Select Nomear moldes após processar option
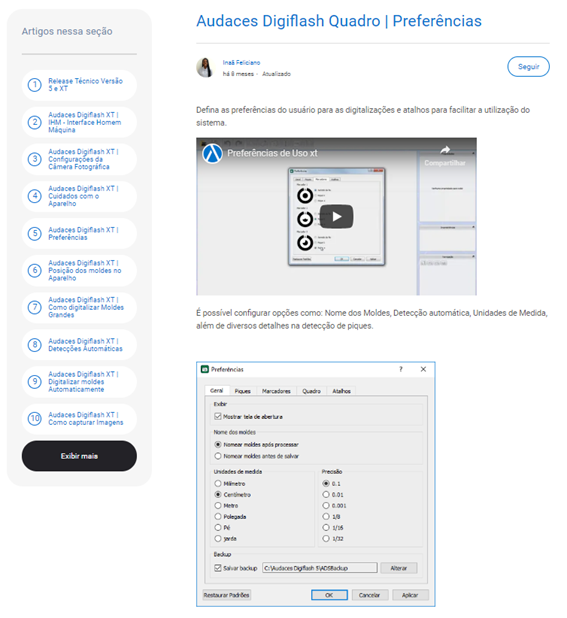The image size is (567, 618). tap(218, 444)
